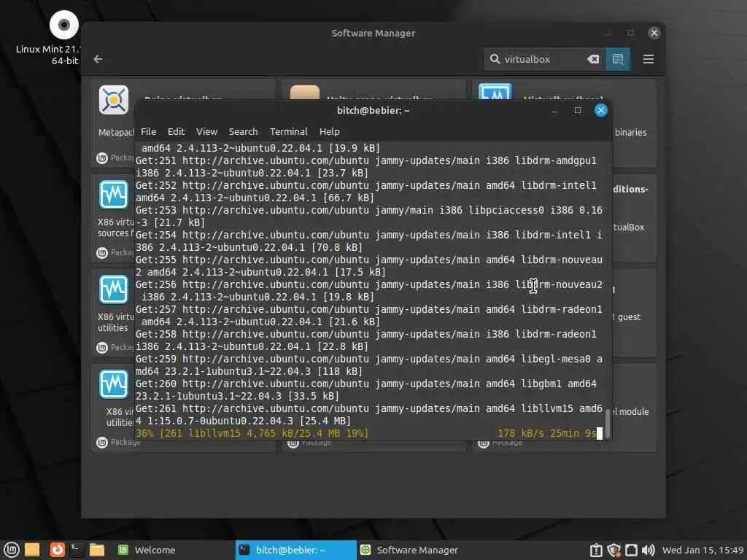The image size is (747, 560).
Task: Close the Software Manager window
Action: coord(654,33)
